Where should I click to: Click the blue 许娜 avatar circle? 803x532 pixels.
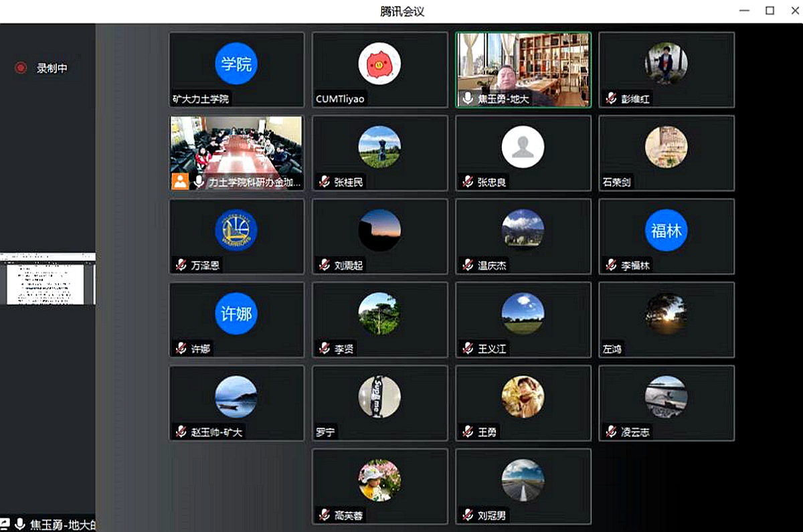coord(236,314)
